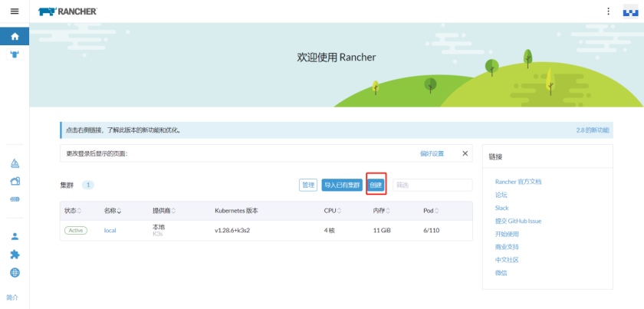This screenshot has width=644, height=309.
Task: Open the three-dot menu in header
Action: 608,12
